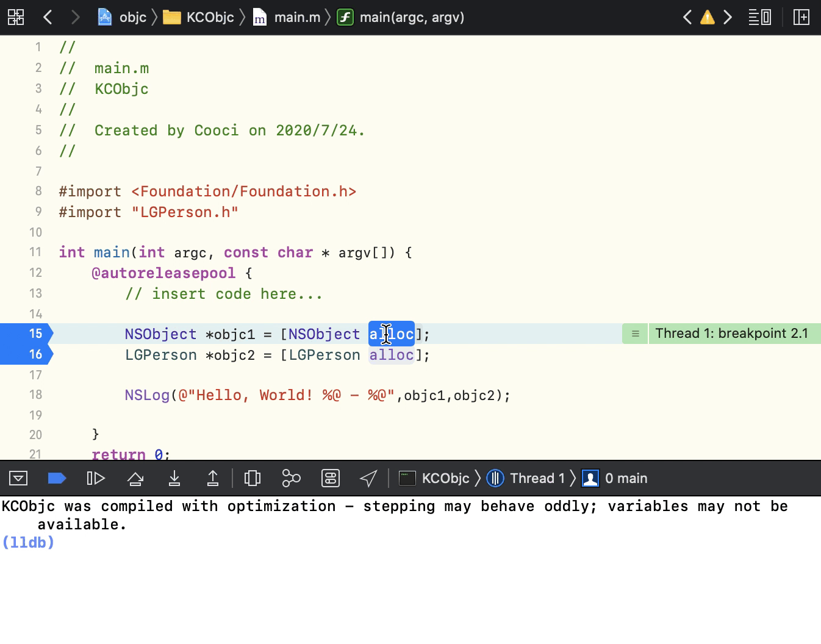Image resolution: width=821 pixels, height=644 pixels.
Task: Hide the debug area
Action: point(18,478)
